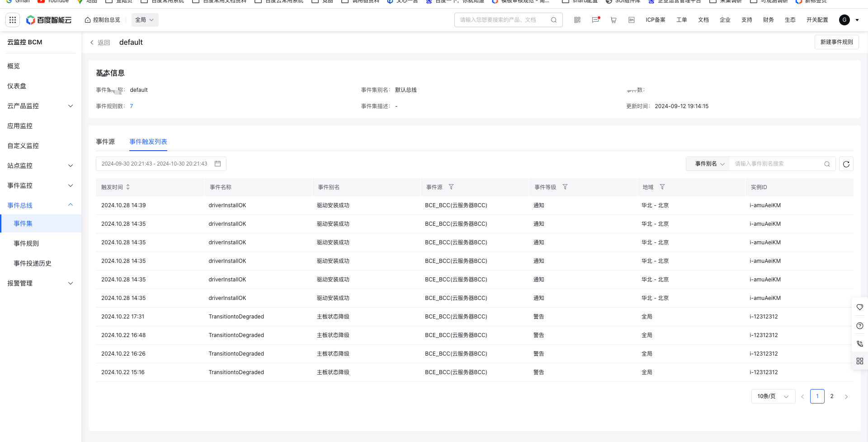Open 生态 in header
Screen dimensions: 868x442
790,20
